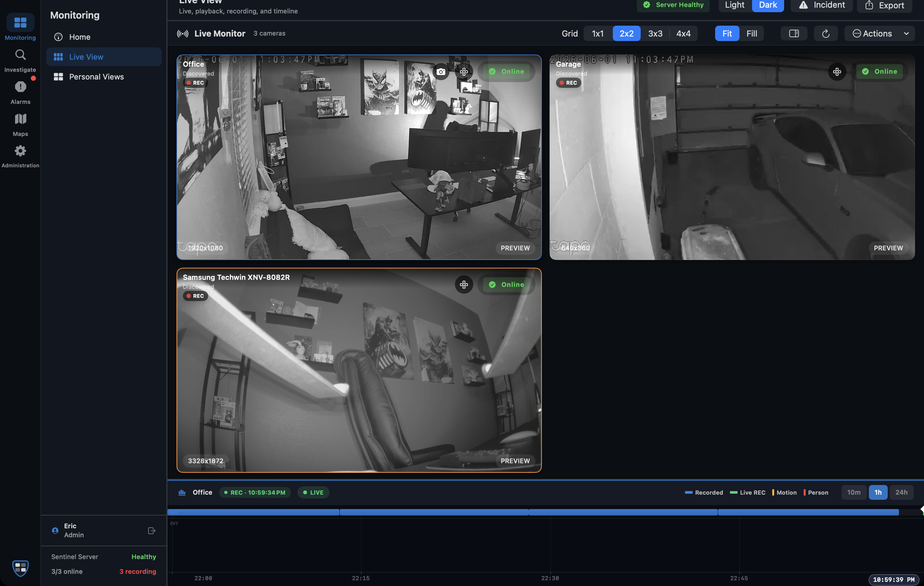Set grid layout to 2x2
This screenshot has width=924, height=586.
pyautogui.click(x=626, y=33)
